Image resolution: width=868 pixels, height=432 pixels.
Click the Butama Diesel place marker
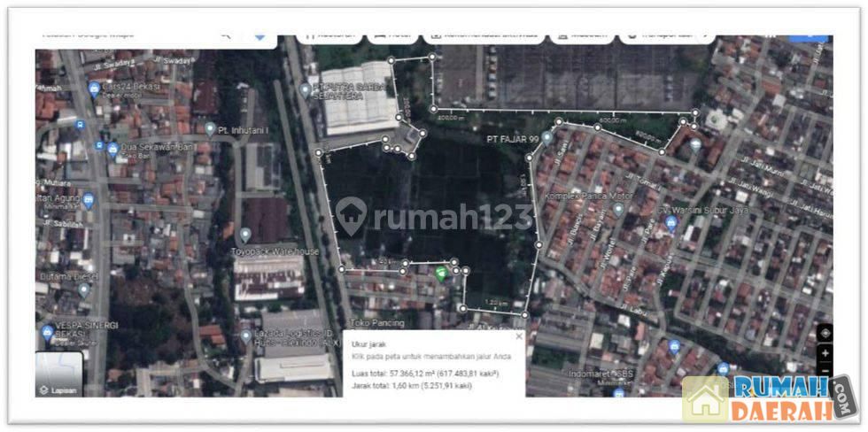(84, 289)
